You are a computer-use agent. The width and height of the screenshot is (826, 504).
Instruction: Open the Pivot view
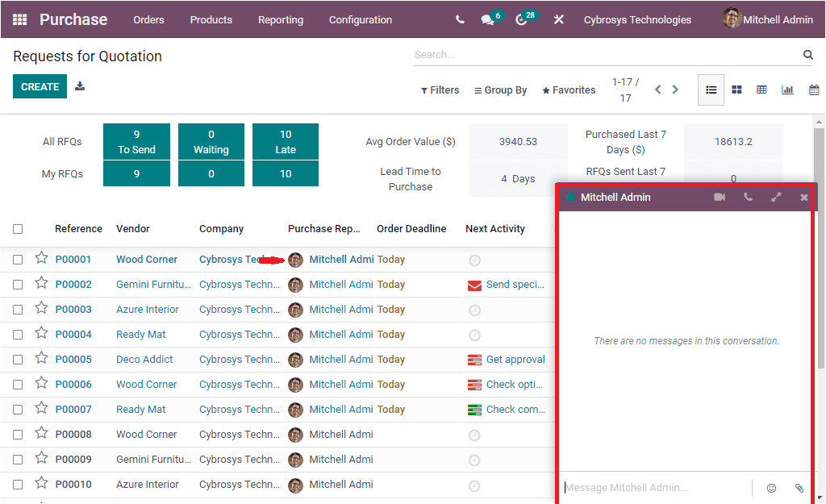click(x=762, y=90)
